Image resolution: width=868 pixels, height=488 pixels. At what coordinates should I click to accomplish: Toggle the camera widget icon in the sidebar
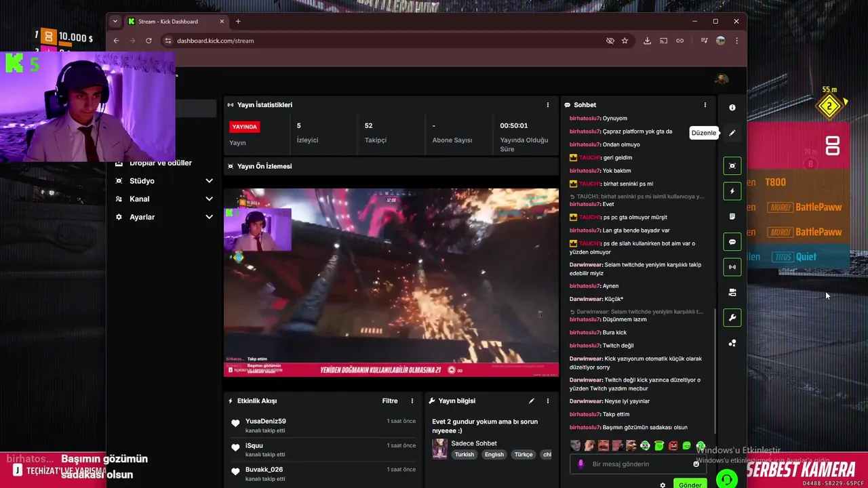coord(732,293)
